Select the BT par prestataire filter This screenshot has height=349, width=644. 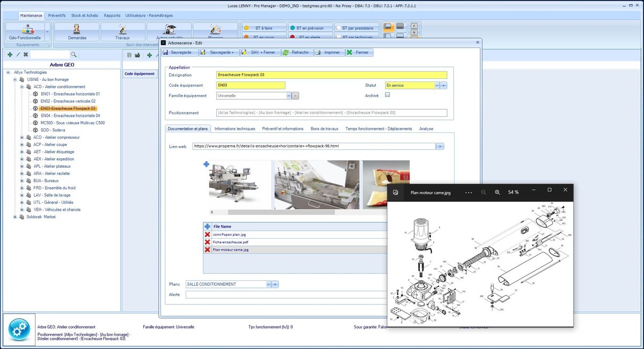[357, 28]
